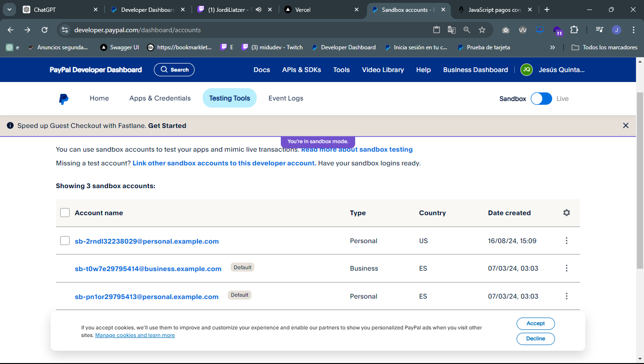Reload the current page

45,30
